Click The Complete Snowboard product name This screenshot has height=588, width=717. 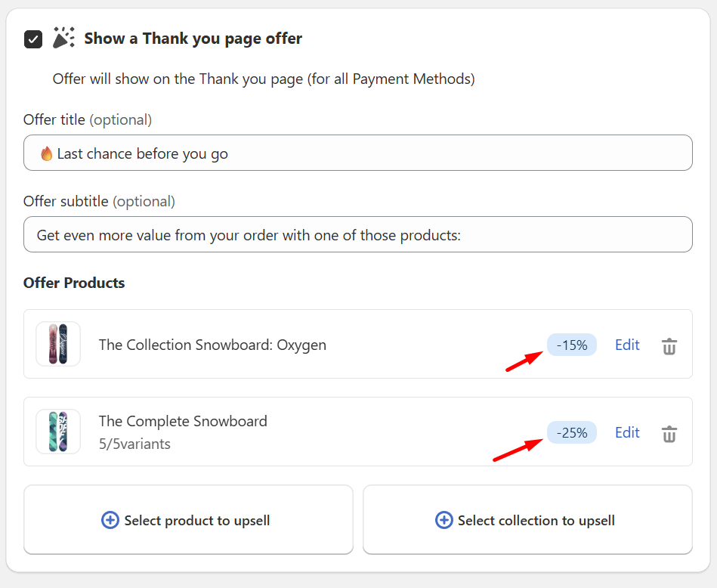[x=183, y=421]
